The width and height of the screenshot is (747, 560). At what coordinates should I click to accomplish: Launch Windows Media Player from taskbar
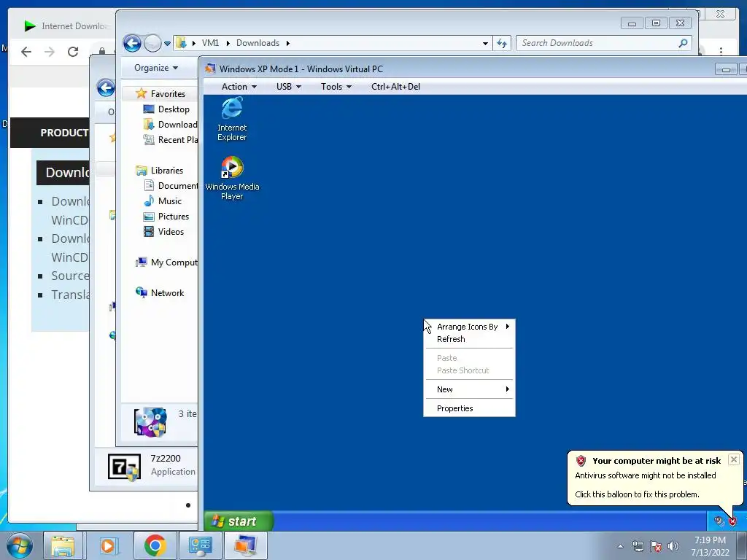(x=108, y=545)
